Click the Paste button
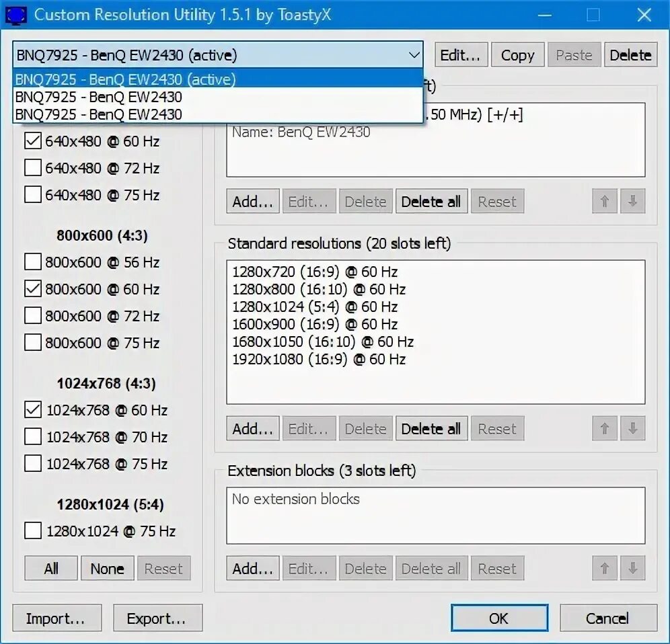The height and width of the screenshot is (644, 670). click(574, 54)
